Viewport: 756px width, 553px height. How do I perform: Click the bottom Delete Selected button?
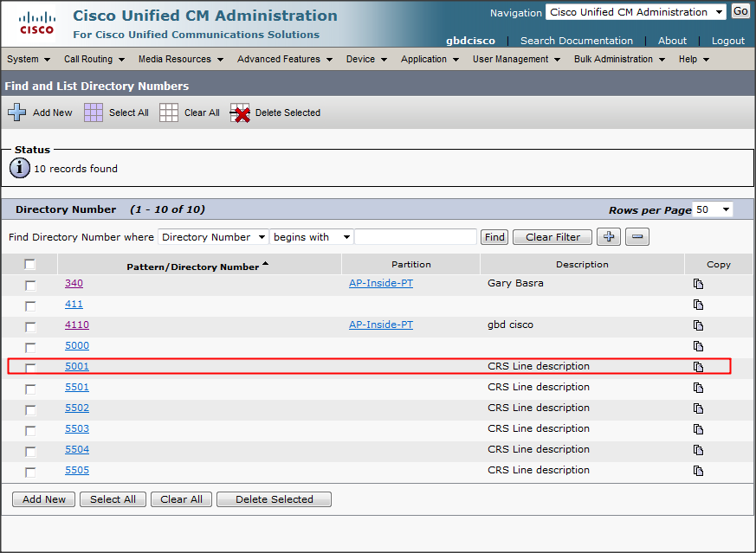coord(274,499)
